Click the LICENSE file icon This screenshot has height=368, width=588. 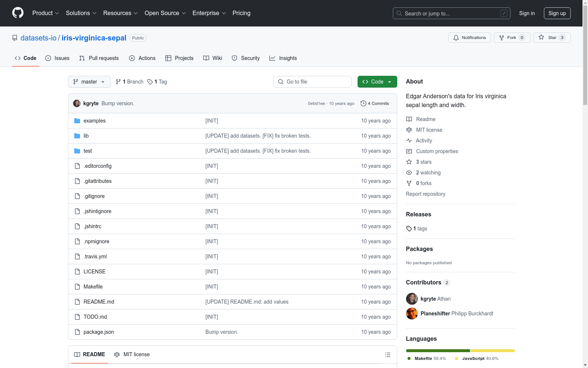click(x=77, y=272)
